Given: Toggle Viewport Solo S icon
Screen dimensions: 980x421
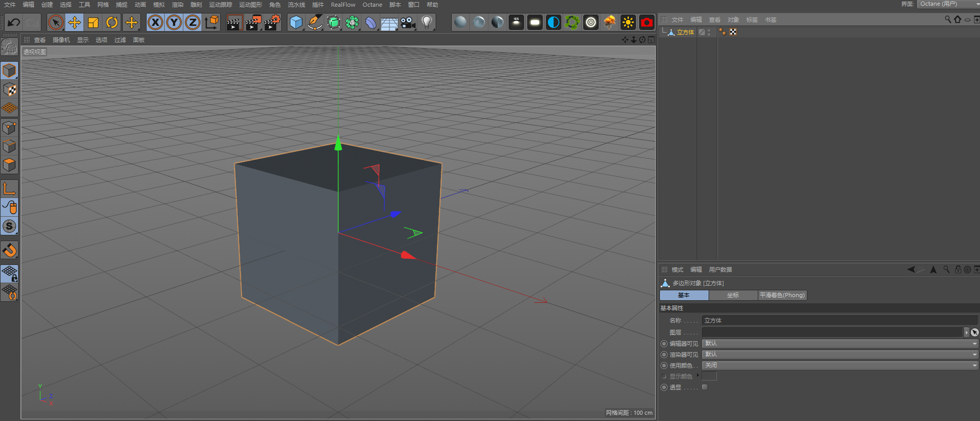Looking at the screenshot, I should click(x=9, y=226).
